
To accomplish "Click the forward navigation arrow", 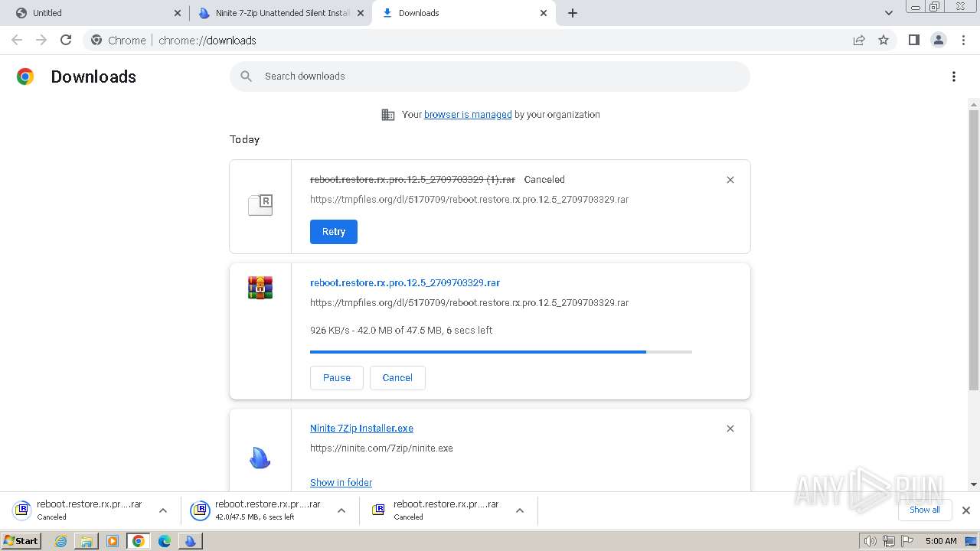I will 41,40.
